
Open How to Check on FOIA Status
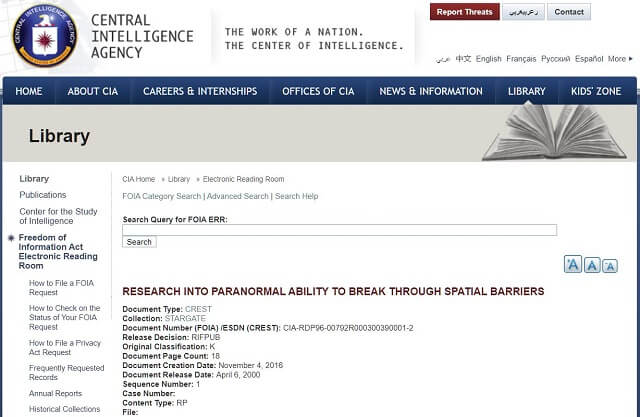pos(64,317)
